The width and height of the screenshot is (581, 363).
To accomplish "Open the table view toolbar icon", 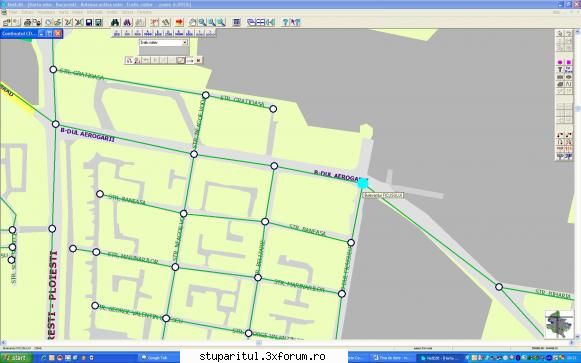I will click(x=237, y=22).
